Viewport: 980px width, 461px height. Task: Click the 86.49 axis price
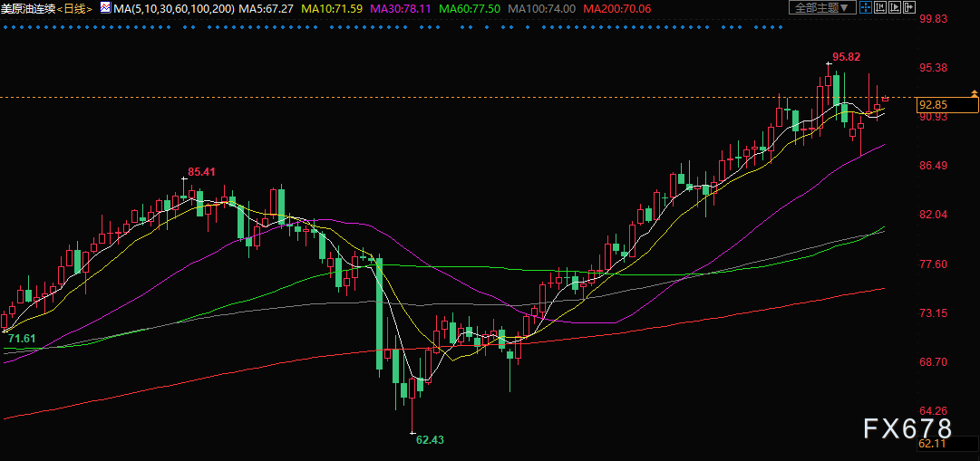(934, 166)
